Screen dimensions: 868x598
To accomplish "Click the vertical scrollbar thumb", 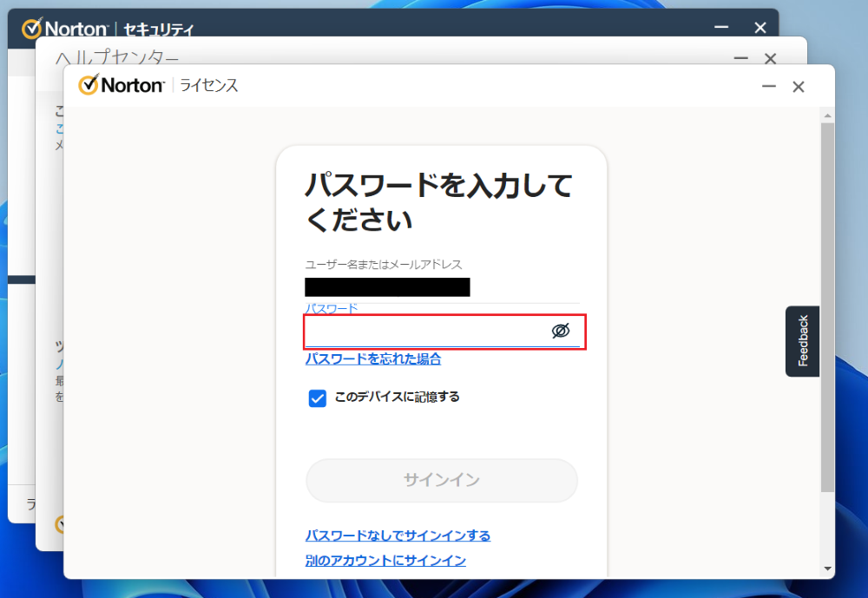I will (827, 307).
